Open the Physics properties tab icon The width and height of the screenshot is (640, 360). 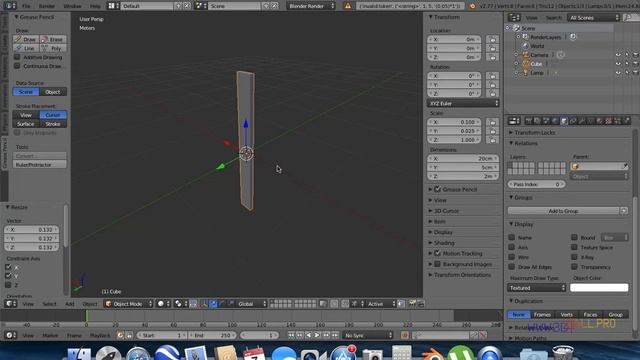point(627,121)
